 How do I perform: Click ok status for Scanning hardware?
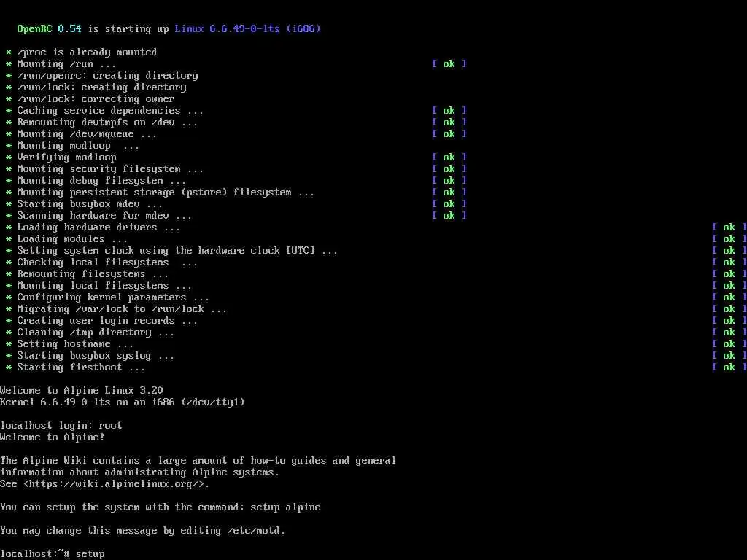click(449, 216)
